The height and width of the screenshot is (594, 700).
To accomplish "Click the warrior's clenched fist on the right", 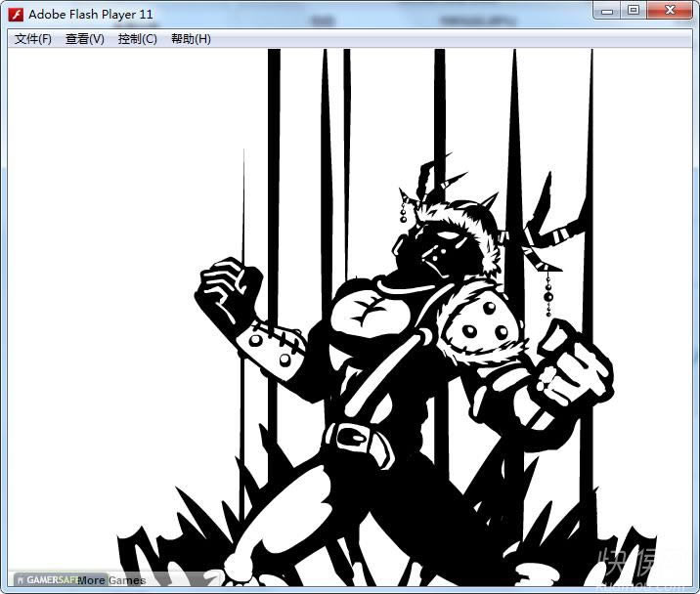I will (570, 366).
